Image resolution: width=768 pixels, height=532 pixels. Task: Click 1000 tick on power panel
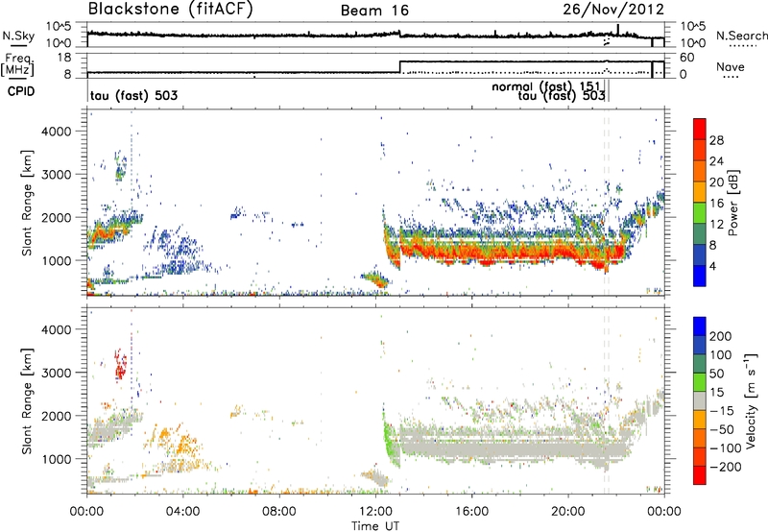[56, 260]
